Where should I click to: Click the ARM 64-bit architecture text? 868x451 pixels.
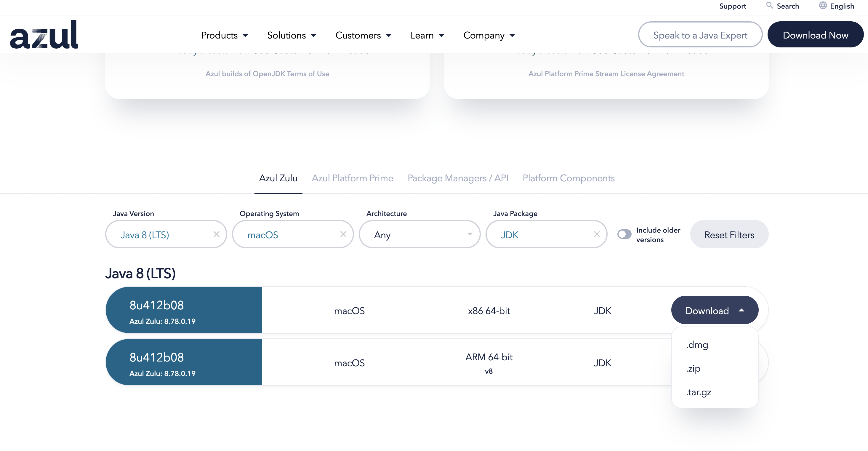tap(489, 357)
